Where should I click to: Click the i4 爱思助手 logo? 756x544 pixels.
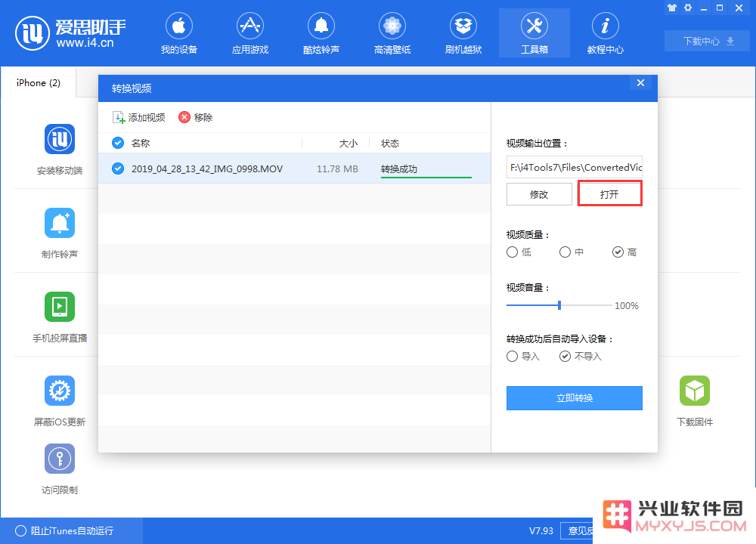pos(71,32)
